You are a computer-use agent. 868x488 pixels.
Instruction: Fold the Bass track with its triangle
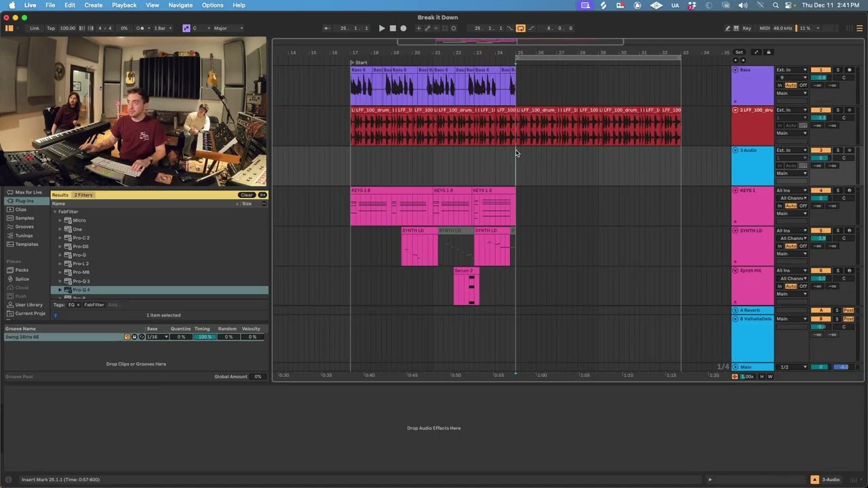click(736, 70)
